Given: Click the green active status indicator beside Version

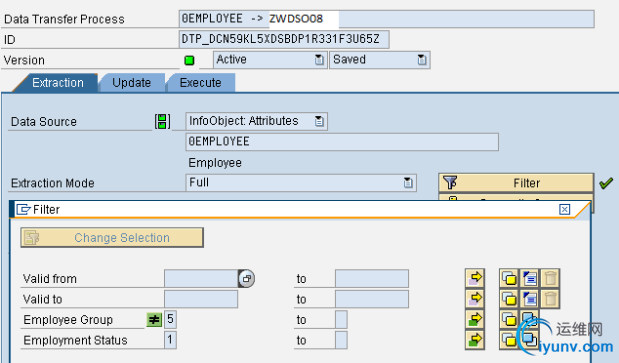Looking at the screenshot, I should pos(189,60).
